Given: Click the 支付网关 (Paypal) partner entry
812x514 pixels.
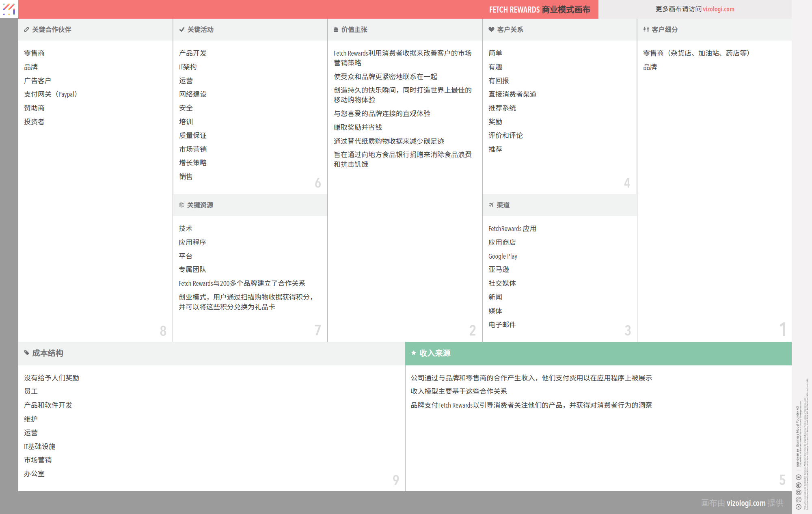Looking at the screenshot, I should (50, 94).
